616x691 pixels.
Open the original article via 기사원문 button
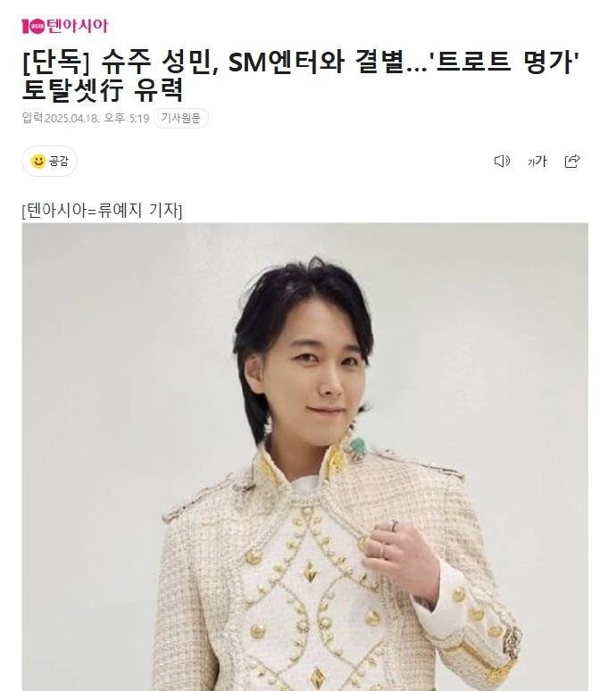pyautogui.click(x=180, y=118)
